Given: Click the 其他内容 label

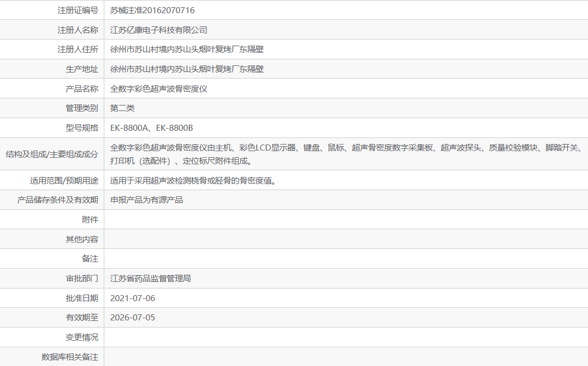Looking at the screenshot, I should coord(82,239).
